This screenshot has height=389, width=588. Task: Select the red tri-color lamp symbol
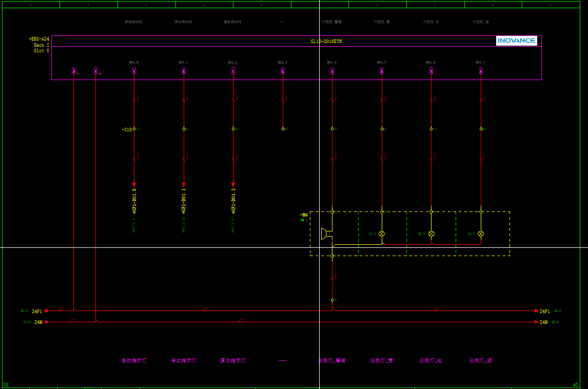click(x=432, y=234)
